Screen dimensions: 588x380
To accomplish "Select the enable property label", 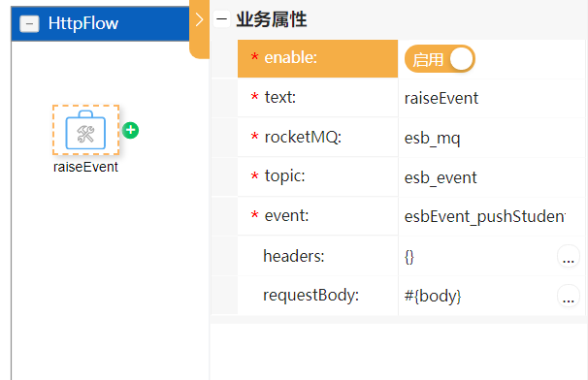I will tap(291, 58).
